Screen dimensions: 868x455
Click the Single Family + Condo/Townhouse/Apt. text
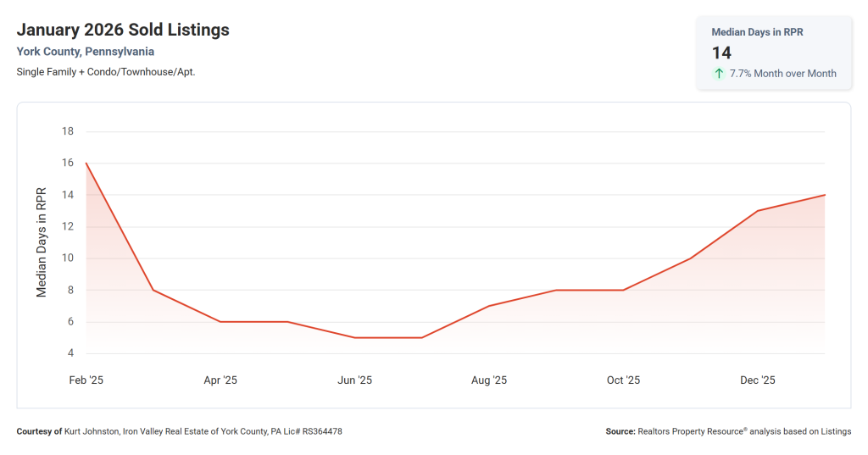[x=106, y=72]
